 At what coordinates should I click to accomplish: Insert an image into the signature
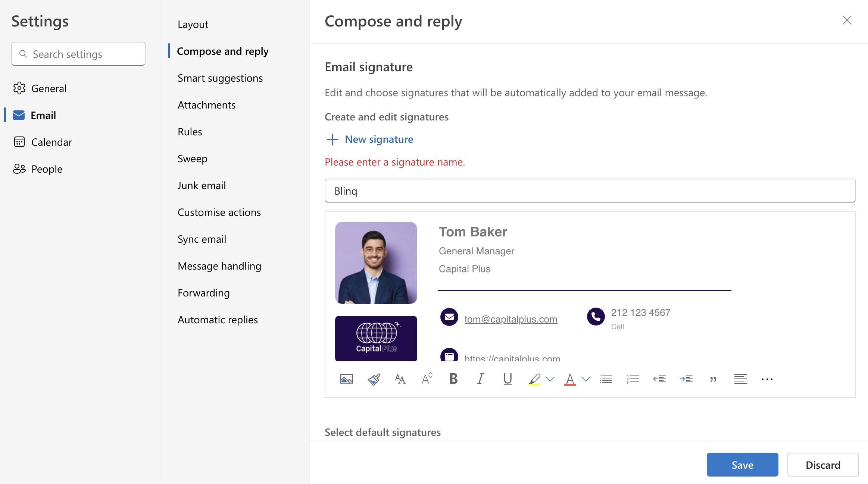pos(346,379)
